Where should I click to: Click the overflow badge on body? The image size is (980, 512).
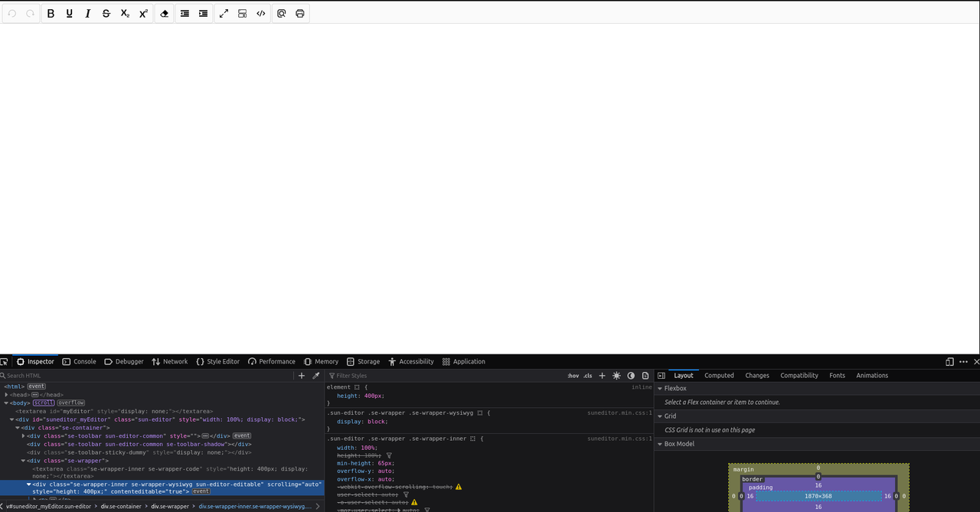pyautogui.click(x=71, y=403)
